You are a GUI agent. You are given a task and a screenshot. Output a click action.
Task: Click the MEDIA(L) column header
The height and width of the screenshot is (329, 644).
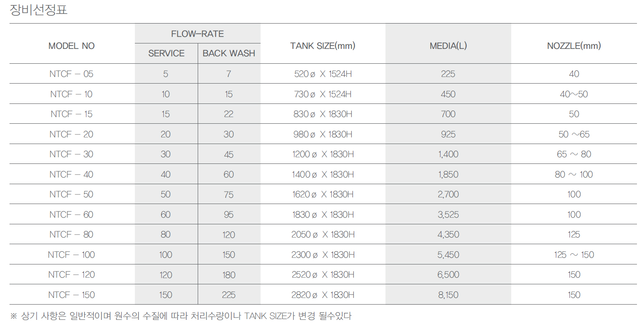click(448, 46)
